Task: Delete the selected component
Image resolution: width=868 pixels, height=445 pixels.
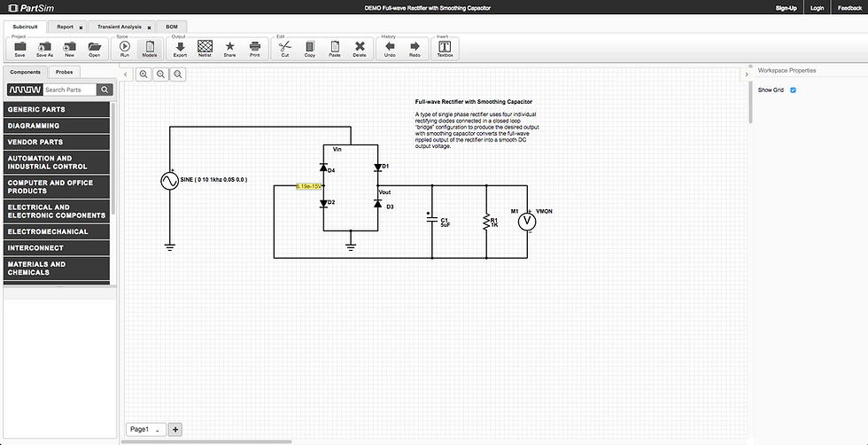Action: click(x=360, y=49)
